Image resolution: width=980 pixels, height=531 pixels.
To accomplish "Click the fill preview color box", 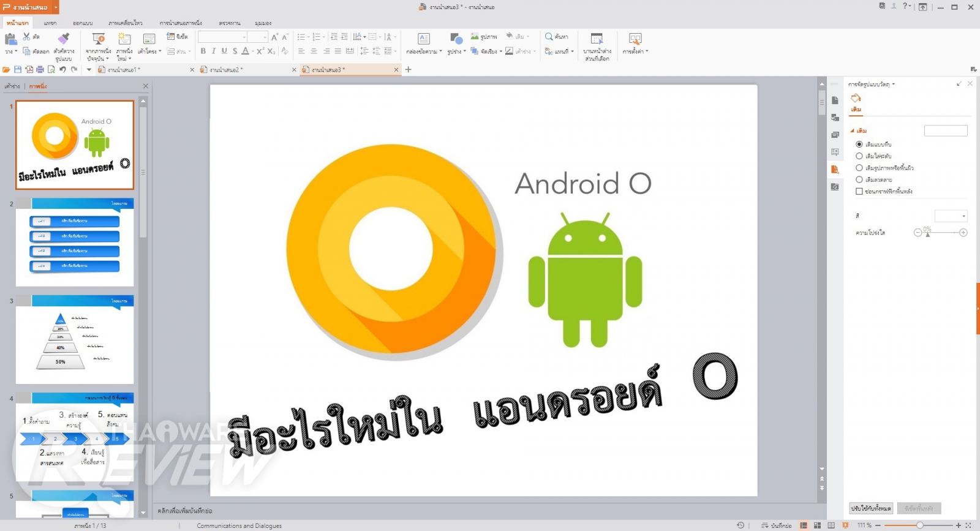I will 946,130.
